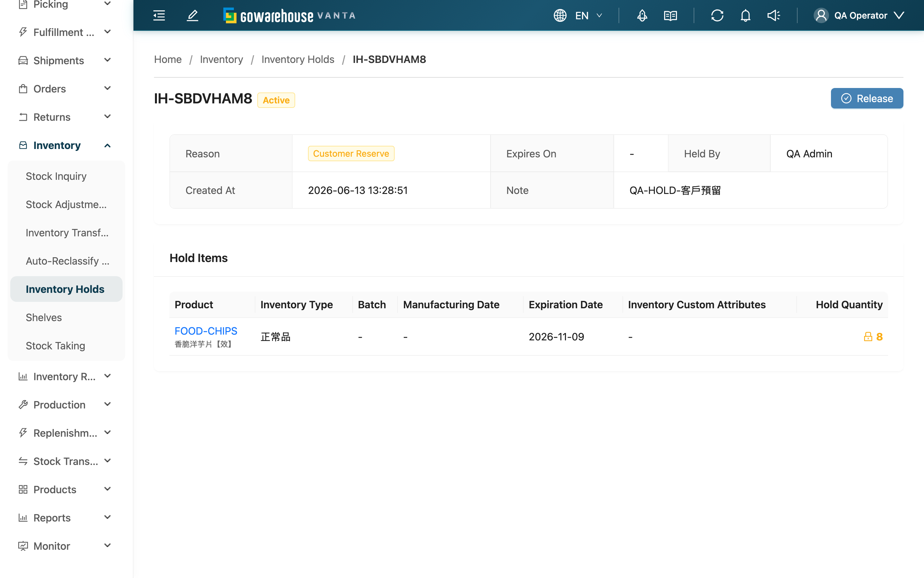Click the Active status badge

click(x=276, y=100)
